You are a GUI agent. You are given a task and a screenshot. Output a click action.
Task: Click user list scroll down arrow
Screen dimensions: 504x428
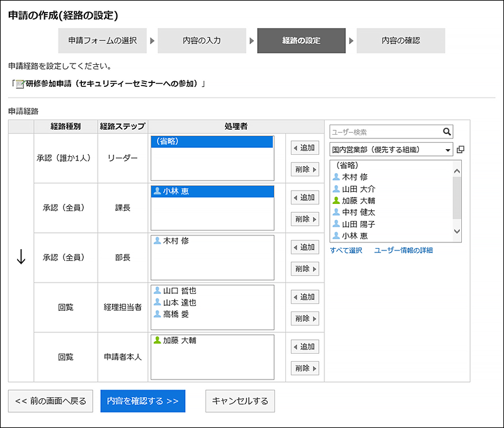click(x=457, y=231)
